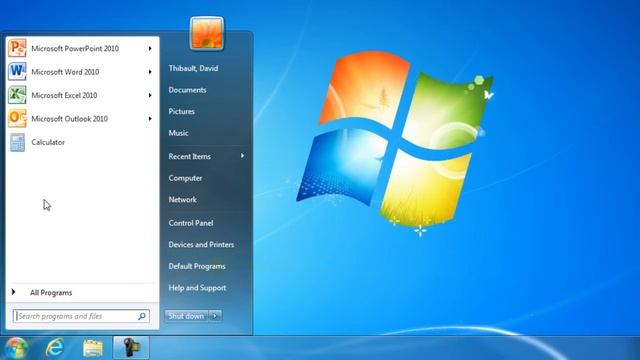The width and height of the screenshot is (640, 360).
Task: Click the user account flower picture
Action: click(x=207, y=33)
